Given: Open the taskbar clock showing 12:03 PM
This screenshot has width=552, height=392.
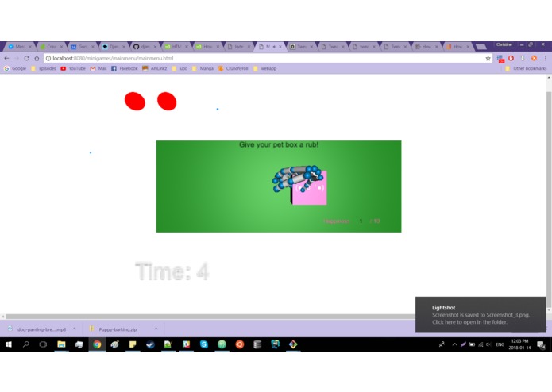Looking at the screenshot, I should [x=519, y=344].
